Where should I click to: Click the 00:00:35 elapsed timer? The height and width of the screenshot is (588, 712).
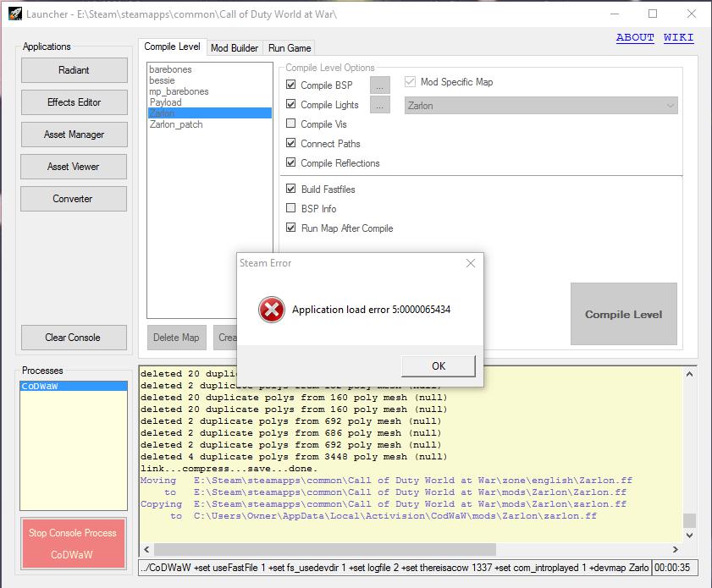click(674, 568)
